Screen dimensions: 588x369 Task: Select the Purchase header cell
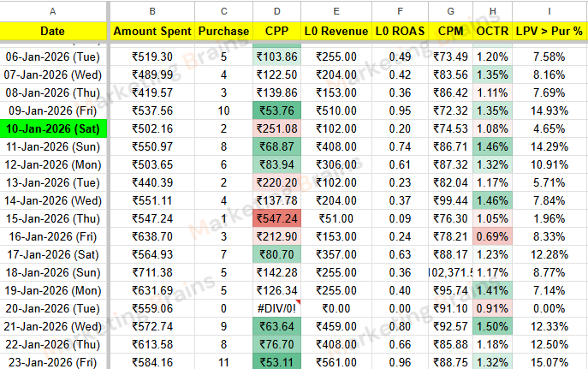pos(223,31)
